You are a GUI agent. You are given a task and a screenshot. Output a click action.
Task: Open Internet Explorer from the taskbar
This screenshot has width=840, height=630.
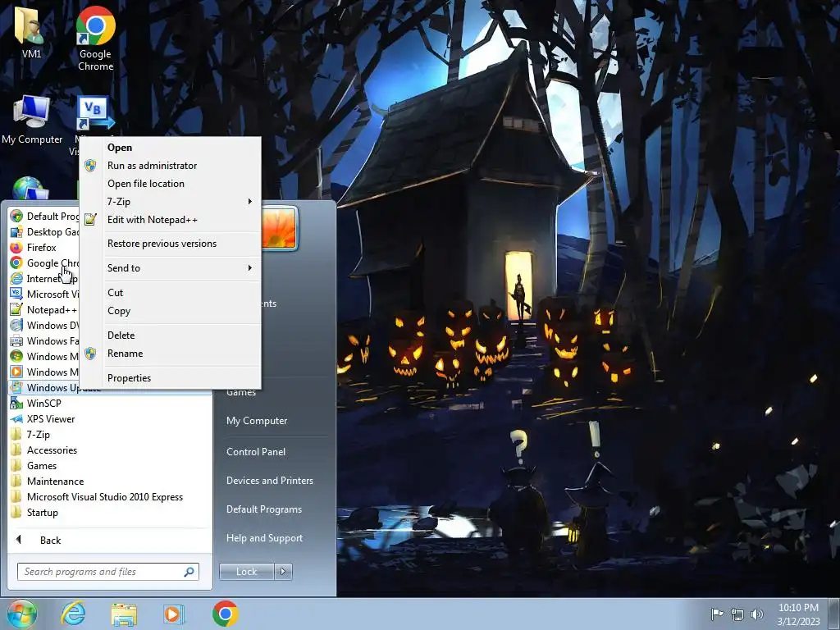tap(73, 614)
